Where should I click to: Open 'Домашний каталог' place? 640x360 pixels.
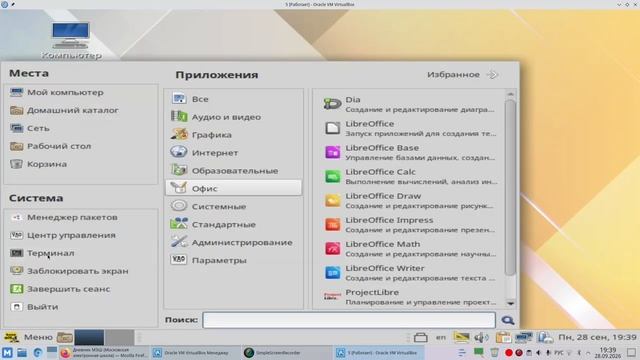81,110
